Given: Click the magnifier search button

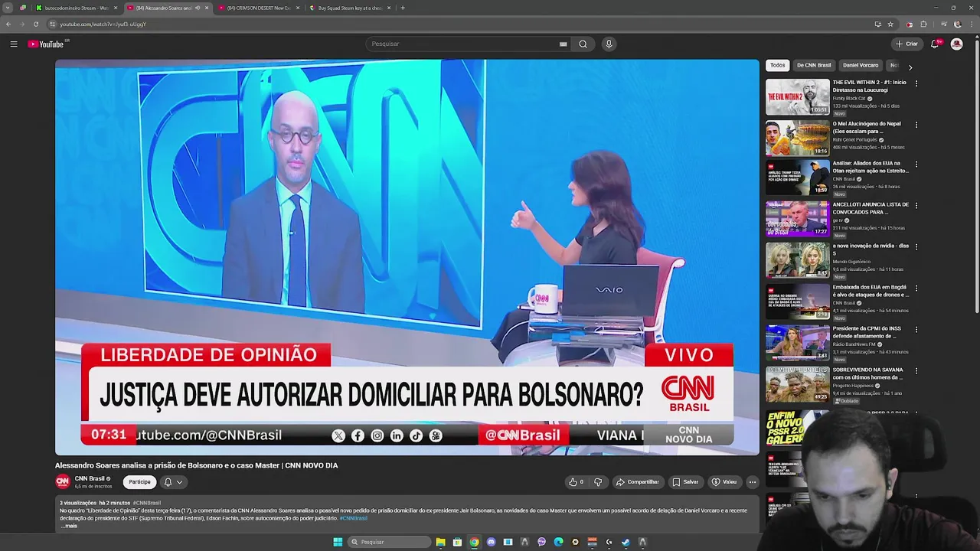Looking at the screenshot, I should coord(583,44).
